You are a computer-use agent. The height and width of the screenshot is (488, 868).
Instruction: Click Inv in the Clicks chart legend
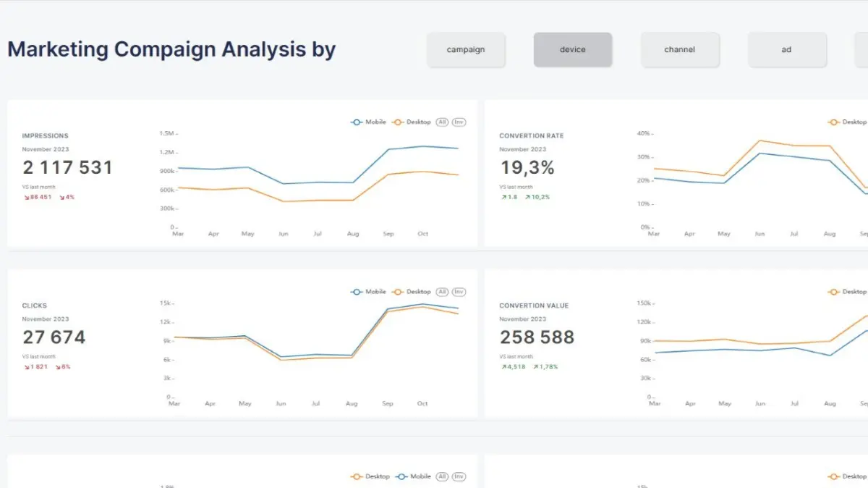tap(459, 292)
